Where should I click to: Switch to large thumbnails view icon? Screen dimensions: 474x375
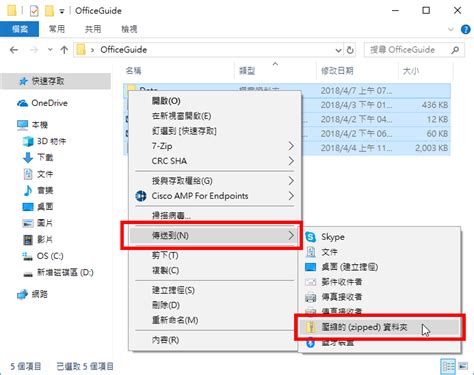click(x=463, y=366)
